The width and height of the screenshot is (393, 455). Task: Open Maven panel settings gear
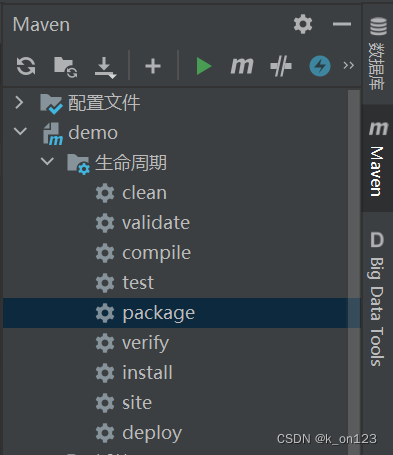[x=303, y=24]
